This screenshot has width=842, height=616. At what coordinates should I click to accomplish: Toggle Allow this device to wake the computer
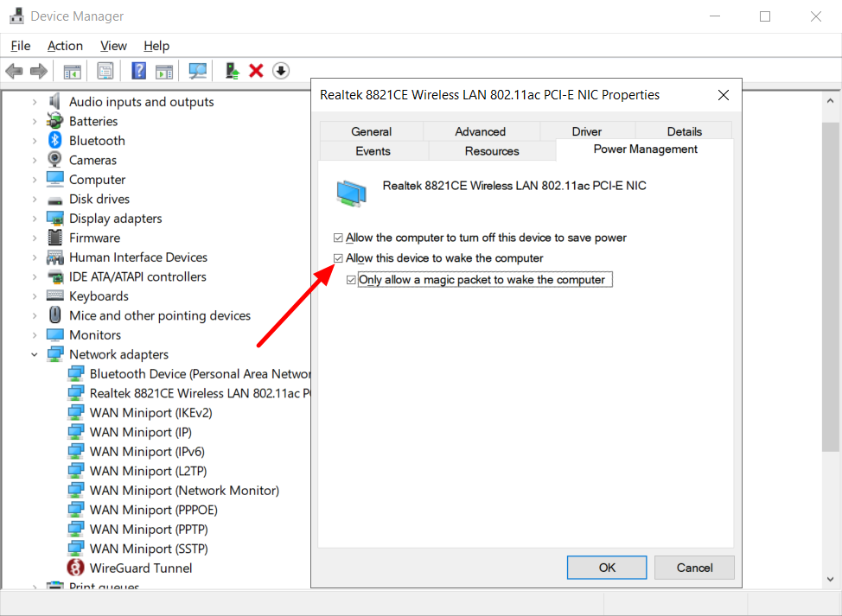338,258
